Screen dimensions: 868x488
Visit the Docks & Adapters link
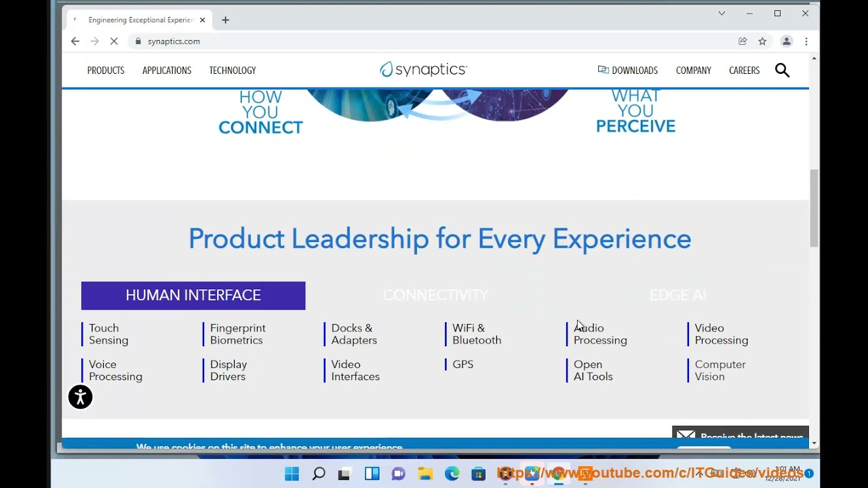[x=354, y=334]
